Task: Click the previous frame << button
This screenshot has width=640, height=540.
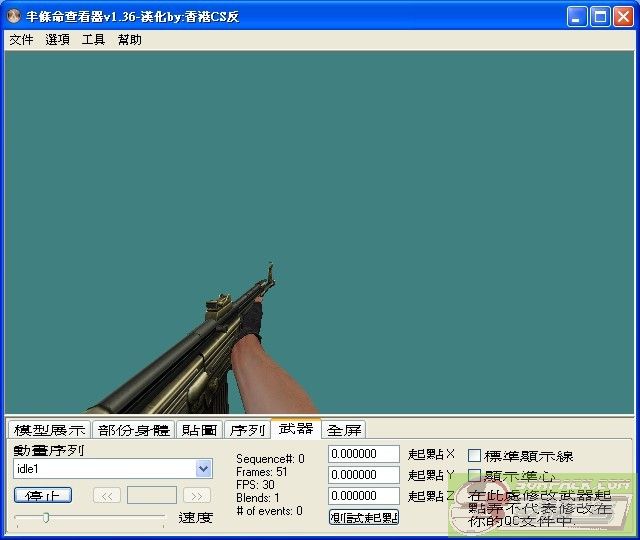Action: pos(107,495)
